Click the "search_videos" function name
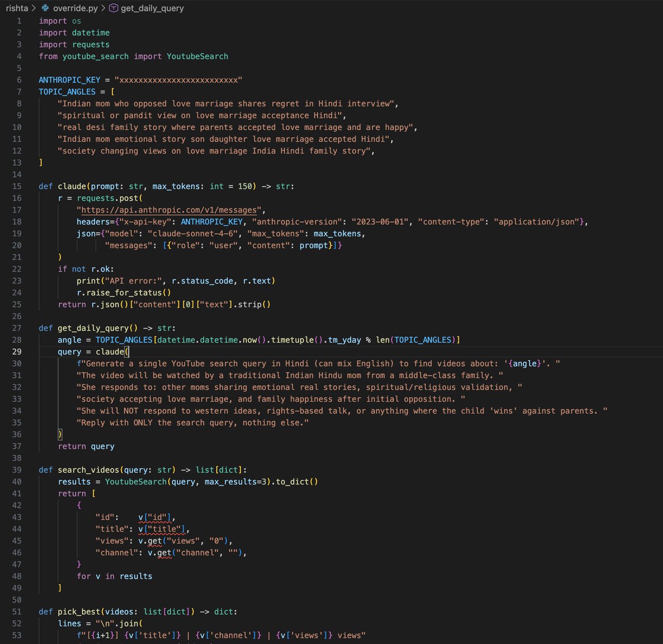The height and width of the screenshot is (644, 663). pos(88,470)
